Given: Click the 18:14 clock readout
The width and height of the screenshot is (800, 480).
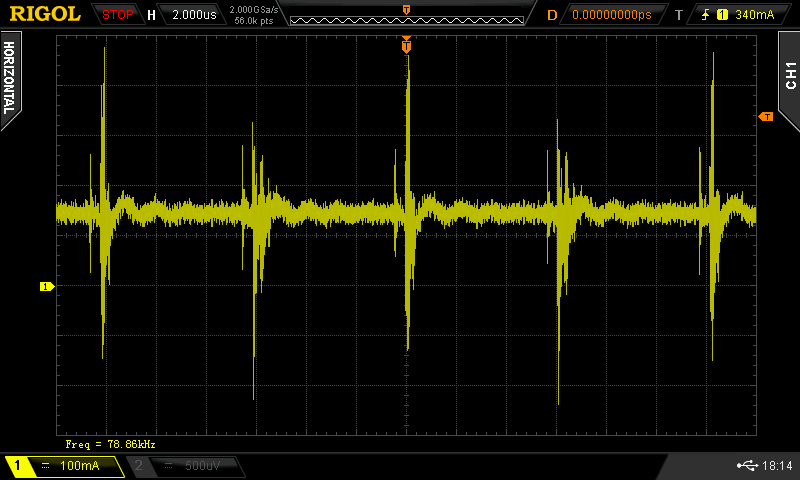Looking at the screenshot, I should coord(777,465).
